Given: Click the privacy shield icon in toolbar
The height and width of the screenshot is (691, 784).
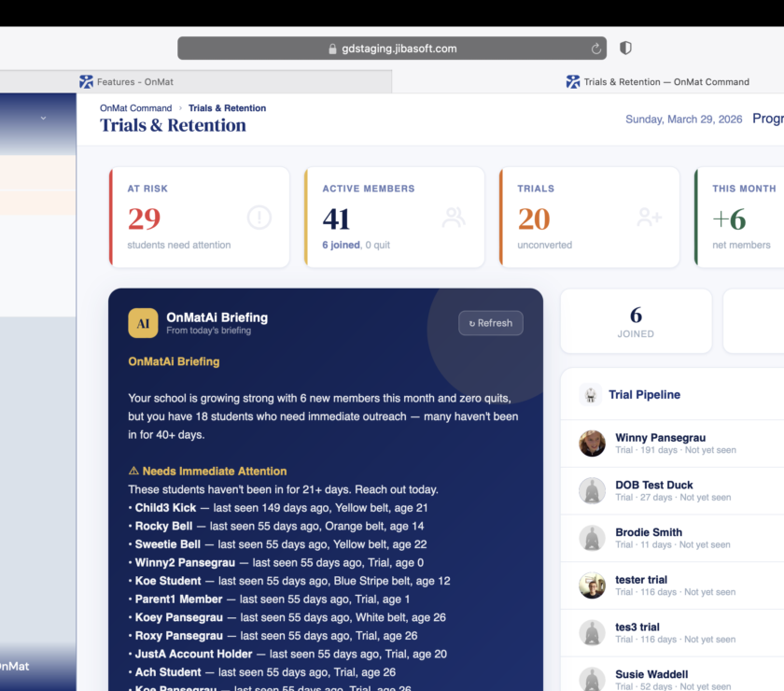Looking at the screenshot, I should point(626,48).
